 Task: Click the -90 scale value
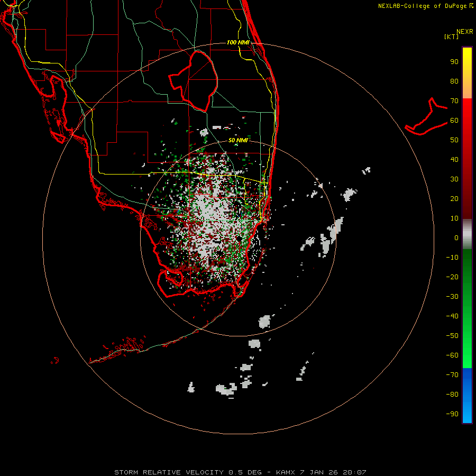click(452, 414)
